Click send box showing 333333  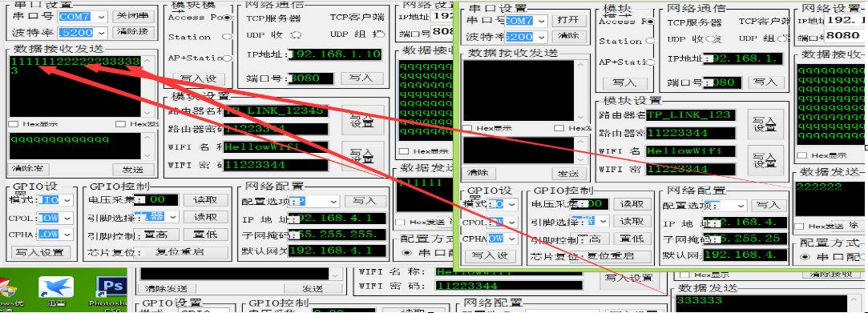pos(761,303)
